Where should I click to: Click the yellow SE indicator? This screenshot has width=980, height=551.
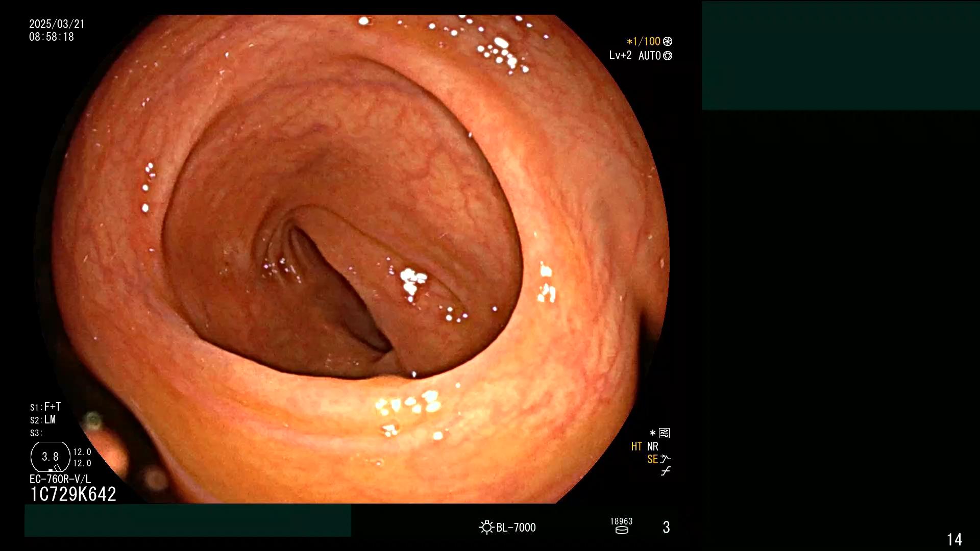(652, 459)
